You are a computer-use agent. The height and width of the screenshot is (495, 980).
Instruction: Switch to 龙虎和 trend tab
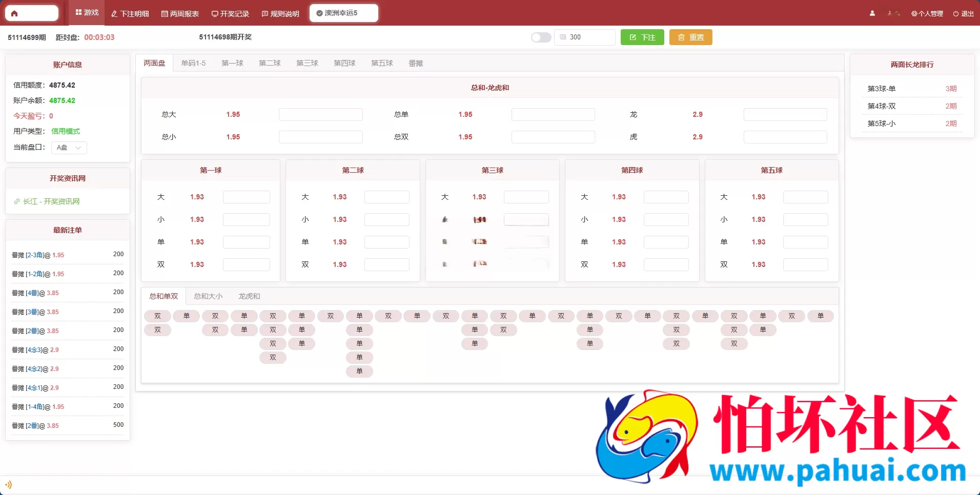[x=249, y=296]
